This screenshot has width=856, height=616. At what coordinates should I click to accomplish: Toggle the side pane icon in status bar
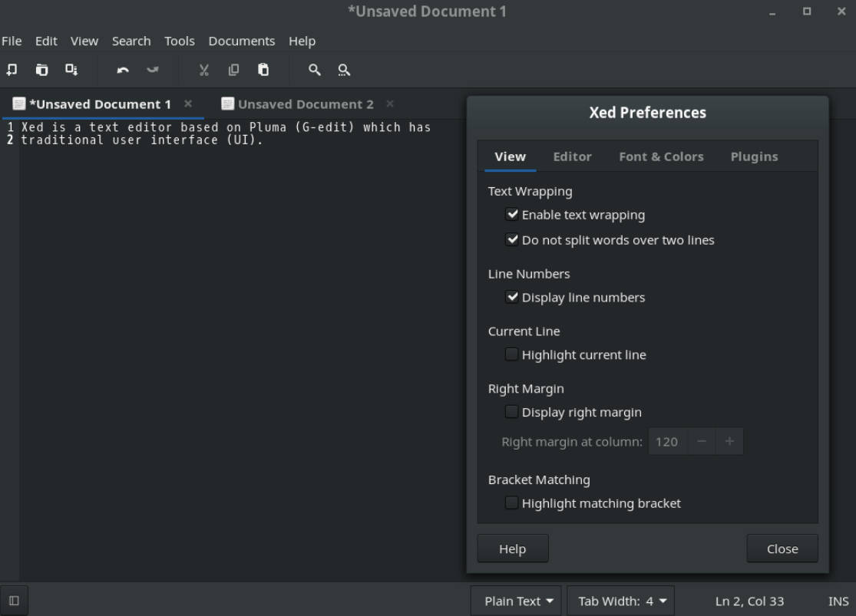tap(14, 601)
